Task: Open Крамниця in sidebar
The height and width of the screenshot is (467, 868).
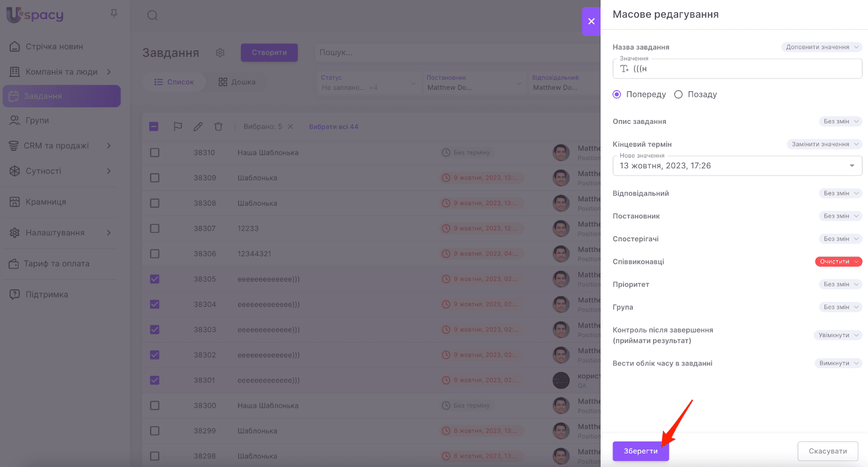Action: tap(46, 202)
